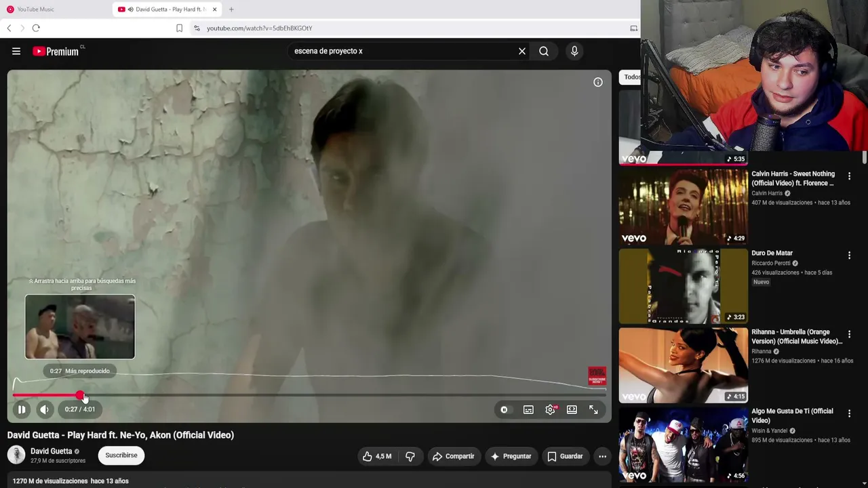The width and height of the screenshot is (868, 488).
Task: Click Calvin Harris channel name in sidebar
Action: 767,193
